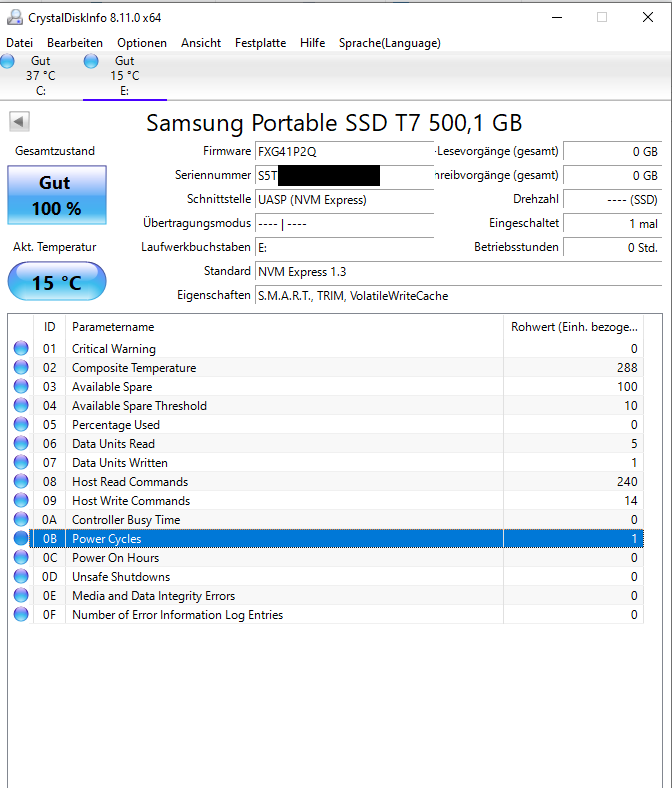Click the Parametername column header

click(284, 327)
